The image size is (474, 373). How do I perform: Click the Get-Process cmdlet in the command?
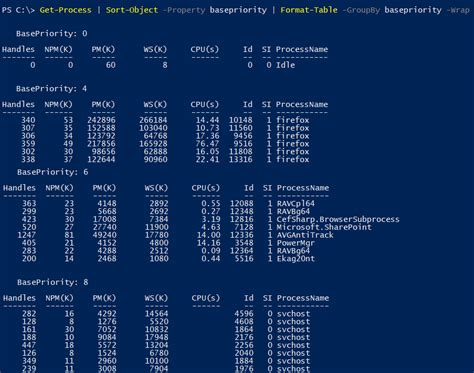pos(65,10)
